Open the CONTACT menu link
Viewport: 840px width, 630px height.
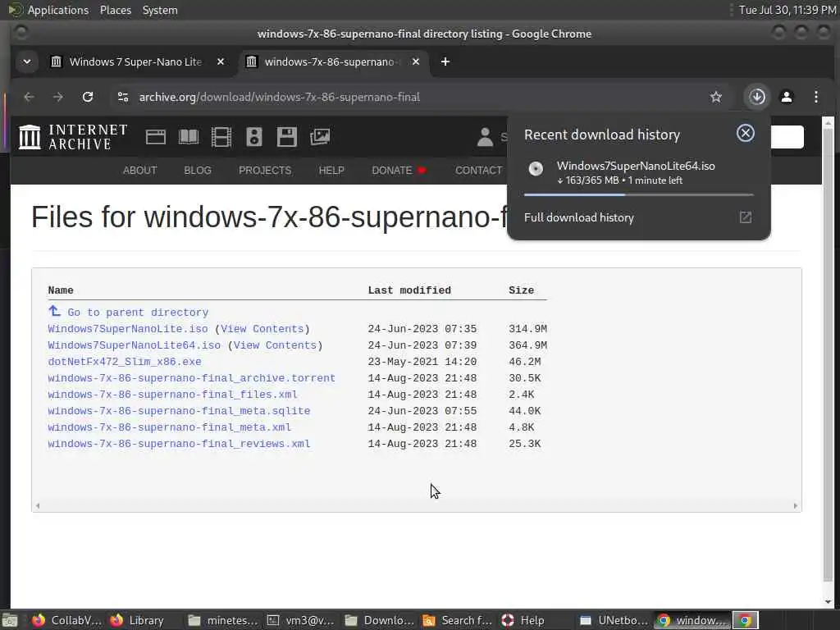click(478, 171)
